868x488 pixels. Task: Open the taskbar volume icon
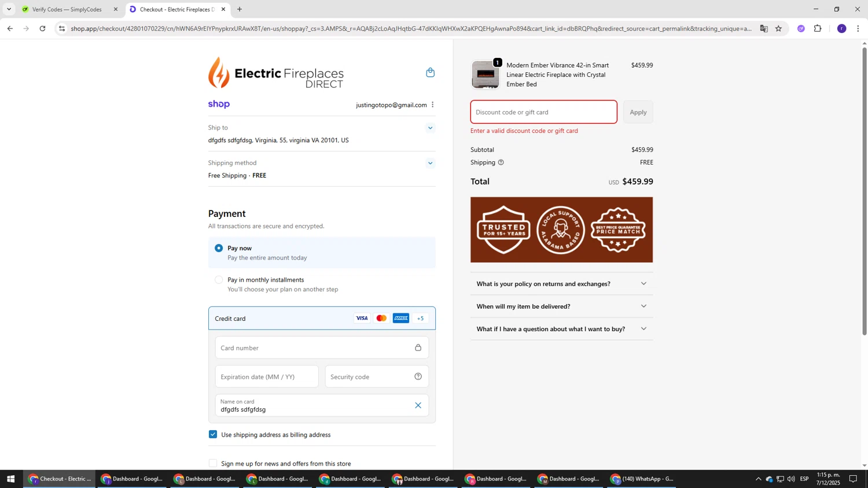(791, 479)
